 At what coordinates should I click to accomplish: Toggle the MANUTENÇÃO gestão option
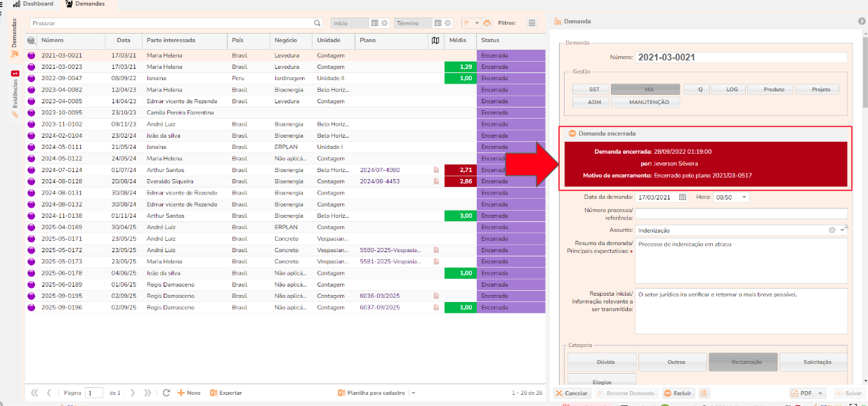tap(645, 103)
